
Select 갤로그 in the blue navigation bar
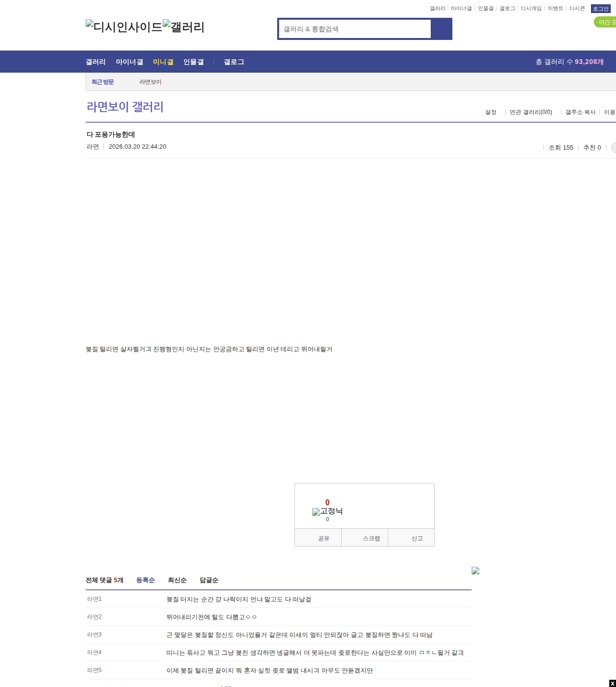coord(234,62)
